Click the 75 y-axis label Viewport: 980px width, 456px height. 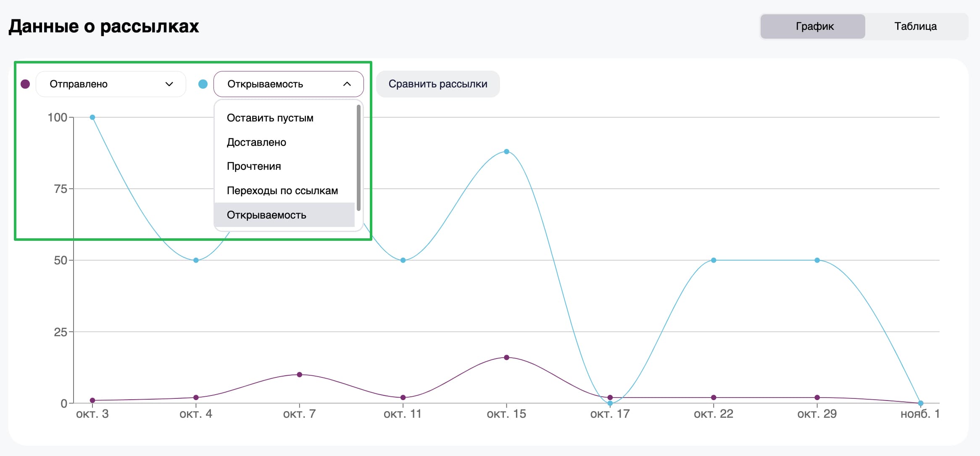(61, 189)
